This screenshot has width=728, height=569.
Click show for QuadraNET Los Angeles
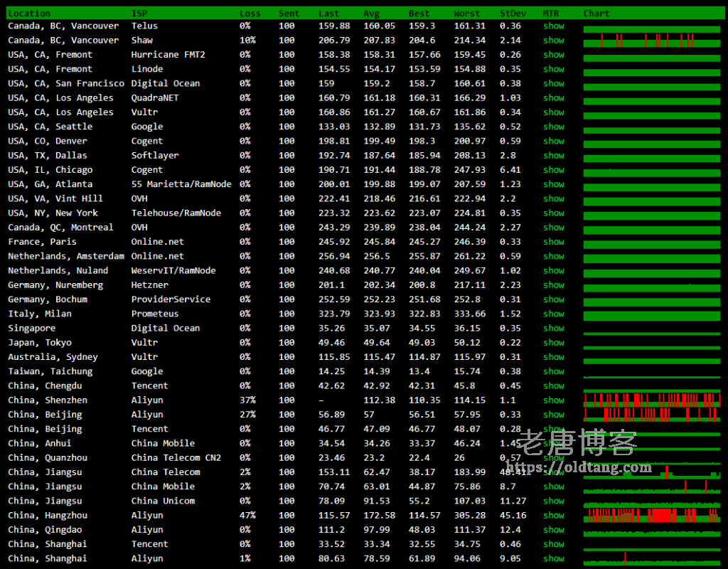[x=553, y=98]
